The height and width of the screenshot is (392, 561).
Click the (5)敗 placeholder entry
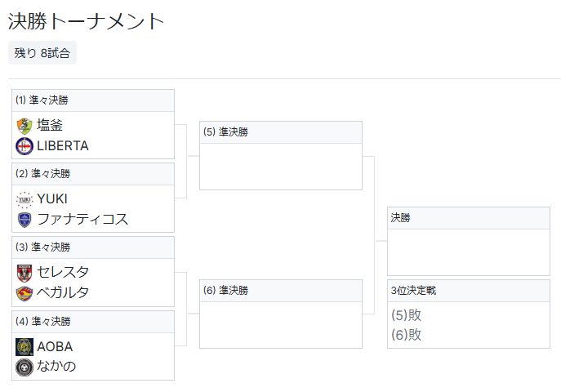point(407,314)
